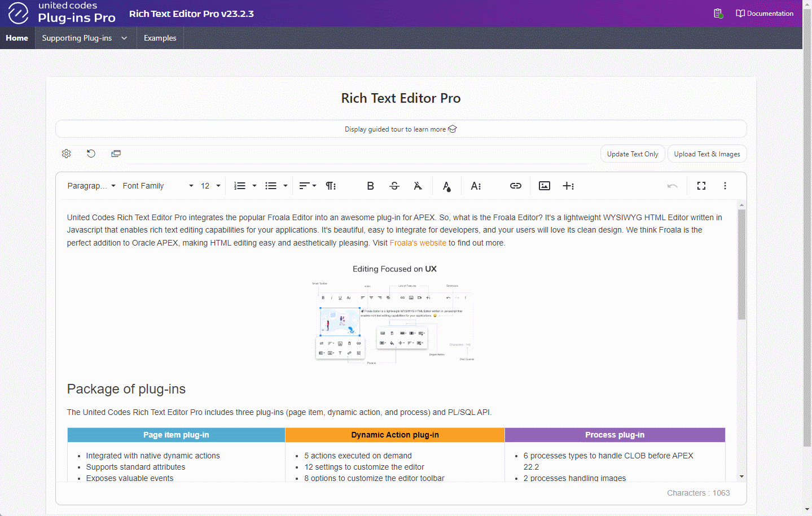The height and width of the screenshot is (516, 812).
Task: Go to the Home tab
Action: tap(17, 38)
